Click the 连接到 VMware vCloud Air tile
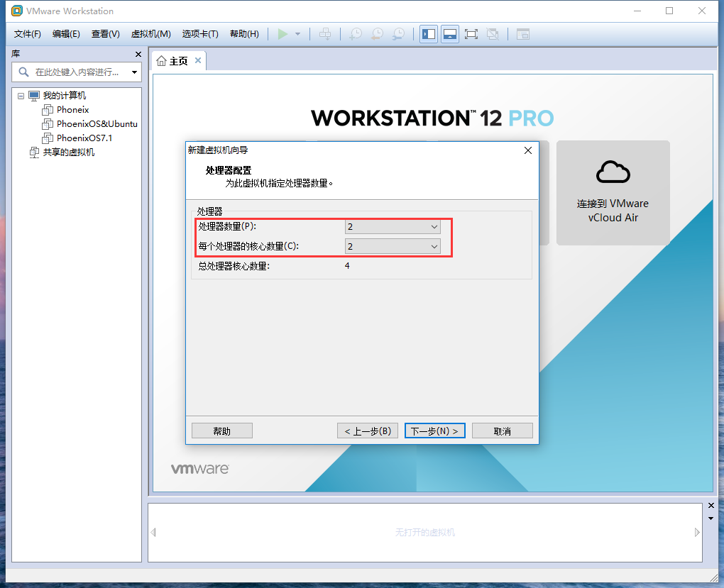This screenshot has height=588, width=724. click(613, 193)
